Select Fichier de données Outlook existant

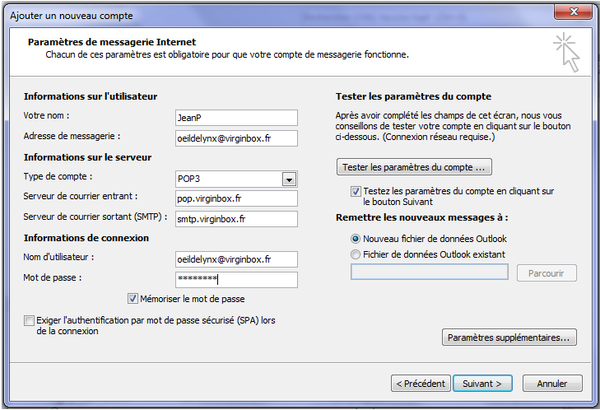coord(356,255)
